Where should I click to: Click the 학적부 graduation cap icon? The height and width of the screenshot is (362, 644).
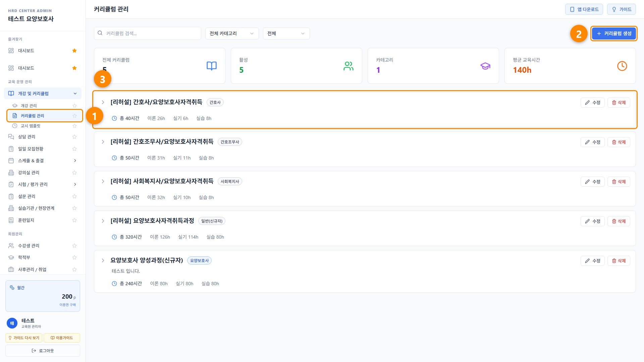click(11, 257)
